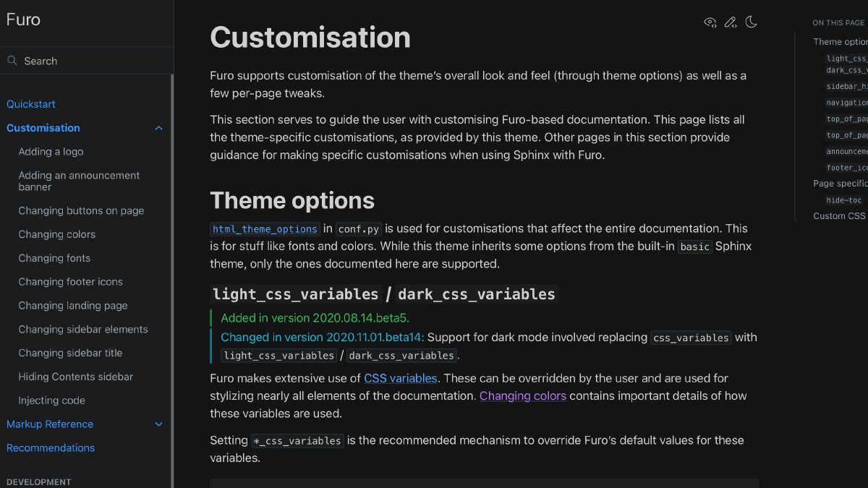This screenshot has width=868, height=488.
Task: Toggle the dark mode moon icon
Action: 751,22
